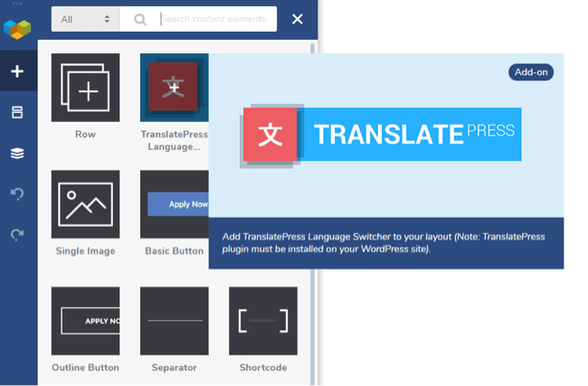Open the Tree View layers icon
The width and height of the screenshot is (588, 386).
(17, 153)
